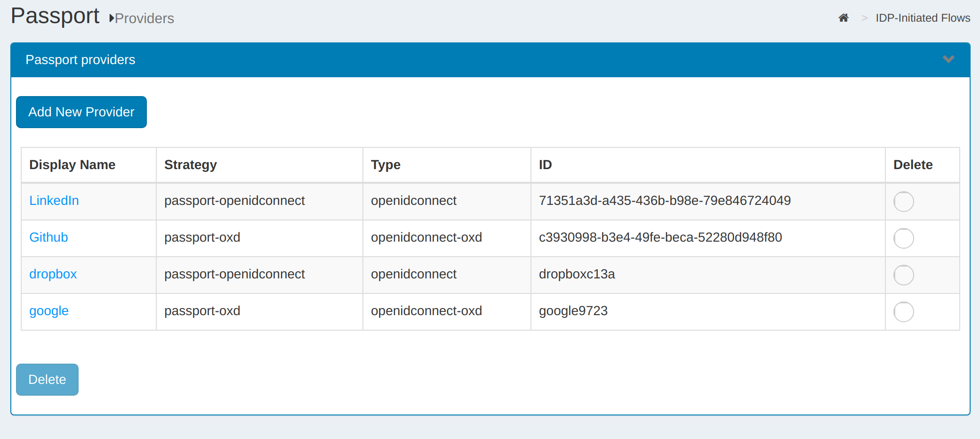Click the Strategy column header
980x439 pixels.
[x=191, y=165]
